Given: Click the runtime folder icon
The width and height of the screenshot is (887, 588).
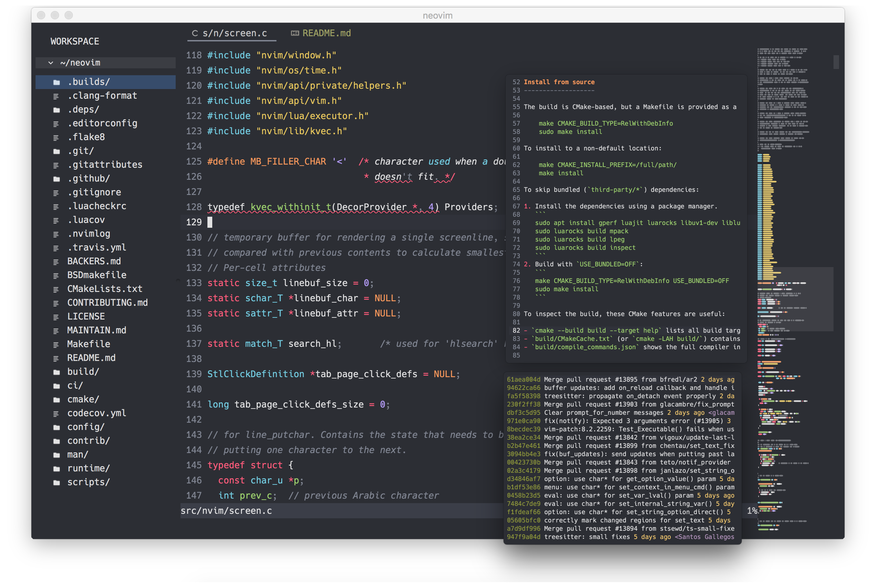Looking at the screenshot, I should [x=57, y=469].
